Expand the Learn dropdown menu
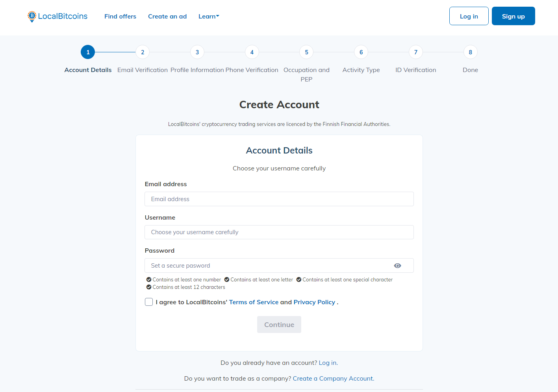 click(x=209, y=16)
